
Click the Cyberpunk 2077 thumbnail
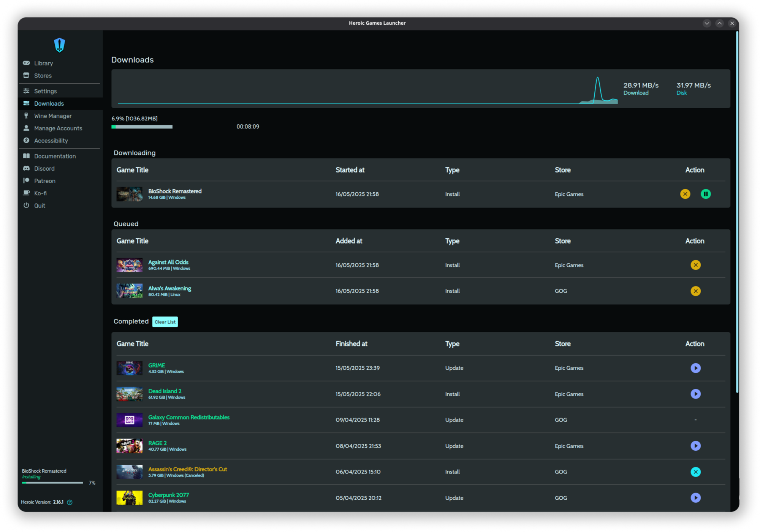coord(130,498)
